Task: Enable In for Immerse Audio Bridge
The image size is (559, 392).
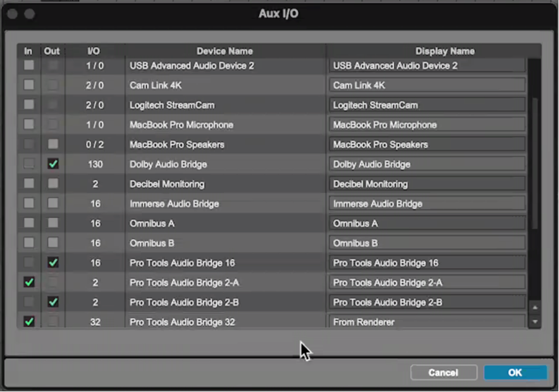Action: [x=29, y=203]
